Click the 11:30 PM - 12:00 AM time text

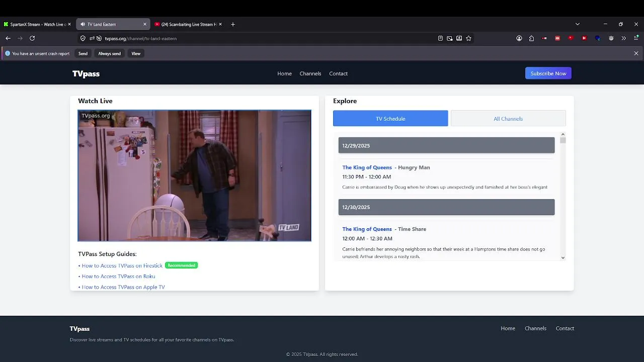tap(367, 177)
